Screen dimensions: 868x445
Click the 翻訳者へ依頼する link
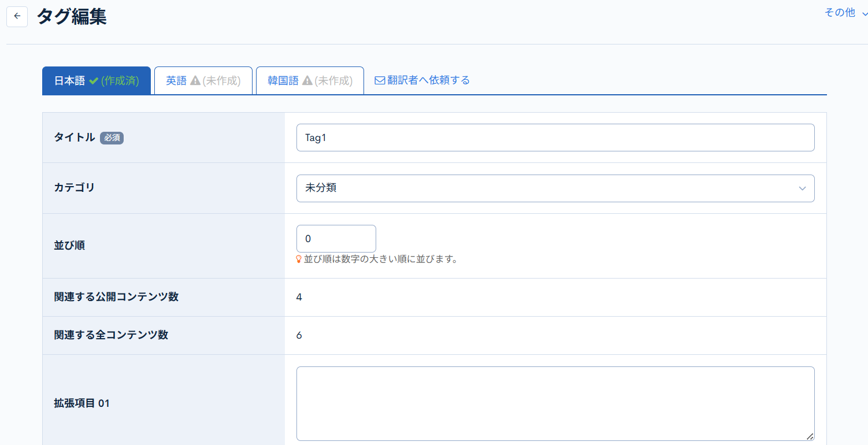click(429, 80)
